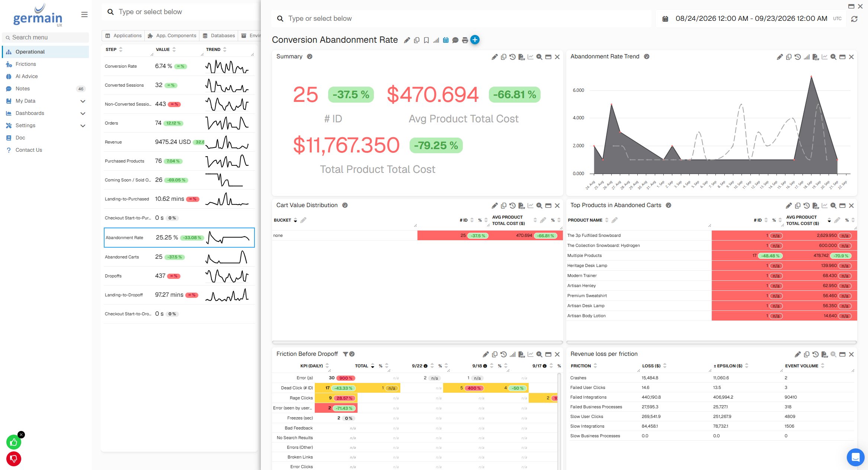The height and width of the screenshot is (470, 868).
Task: Zoom into the Abandonment Rate Trend panel
Action: point(833,57)
